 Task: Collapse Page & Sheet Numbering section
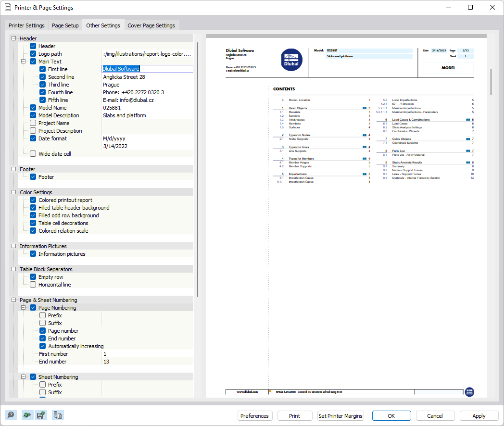[x=14, y=300]
